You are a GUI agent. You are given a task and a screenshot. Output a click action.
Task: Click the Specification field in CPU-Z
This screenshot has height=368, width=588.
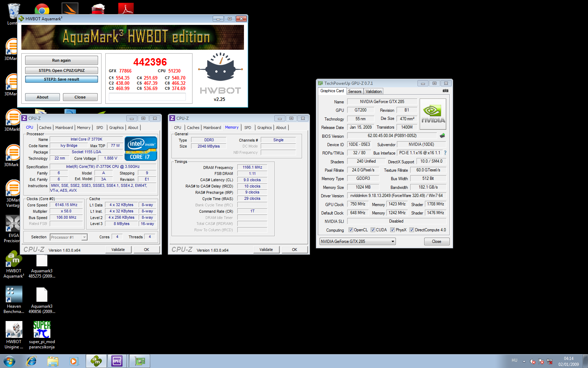[103, 166]
